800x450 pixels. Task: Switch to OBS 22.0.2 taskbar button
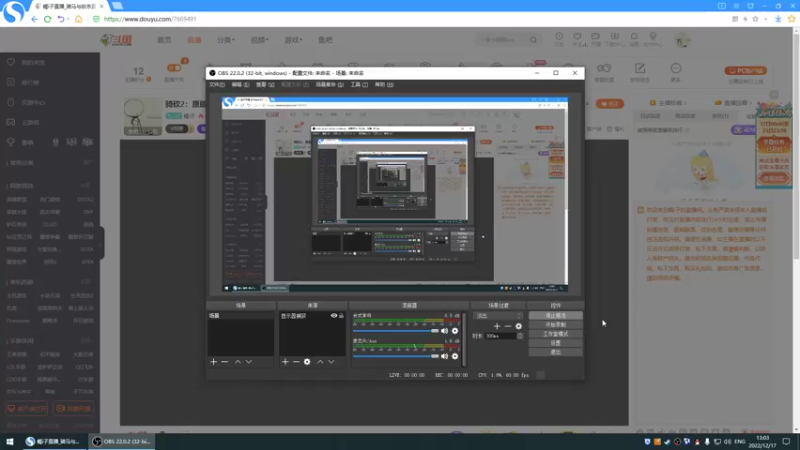click(x=121, y=441)
